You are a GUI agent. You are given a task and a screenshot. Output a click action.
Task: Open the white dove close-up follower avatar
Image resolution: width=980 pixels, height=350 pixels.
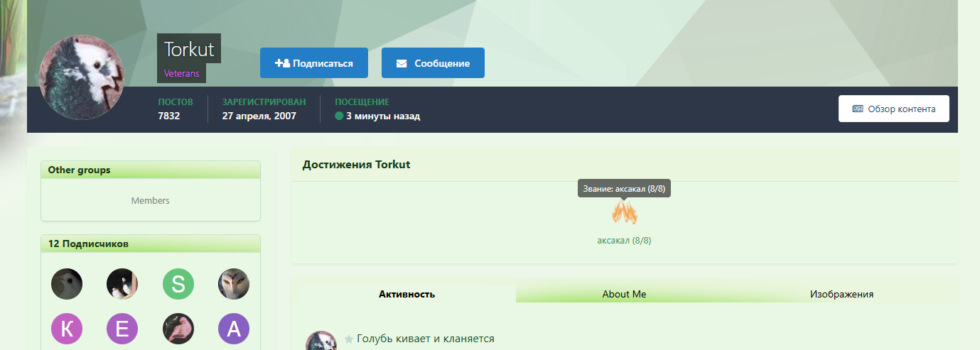click(x=67, y=284)
